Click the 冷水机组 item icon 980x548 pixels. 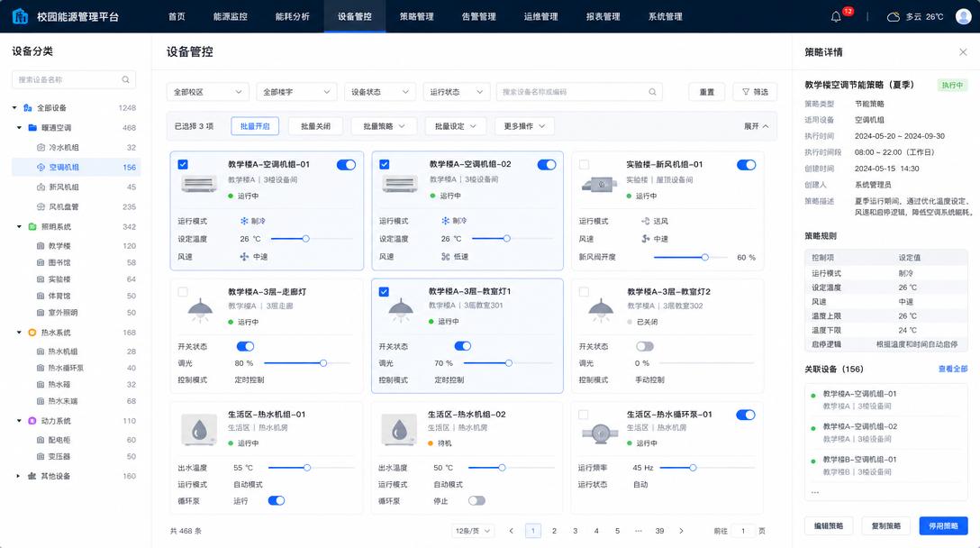point(41,148)
